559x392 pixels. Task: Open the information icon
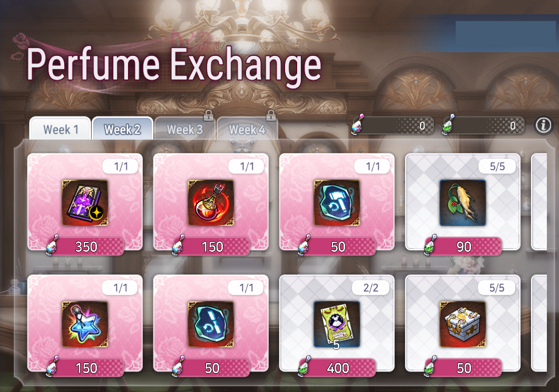(543, 125)
